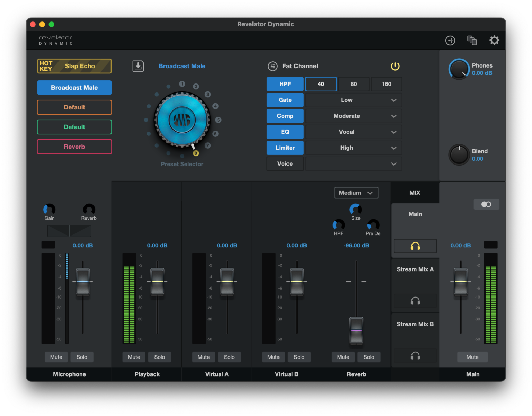Image resolution: width=532 pixels, height=416 pixels.
Task: Click the reverb HPF knob
Action: (339, 225)
